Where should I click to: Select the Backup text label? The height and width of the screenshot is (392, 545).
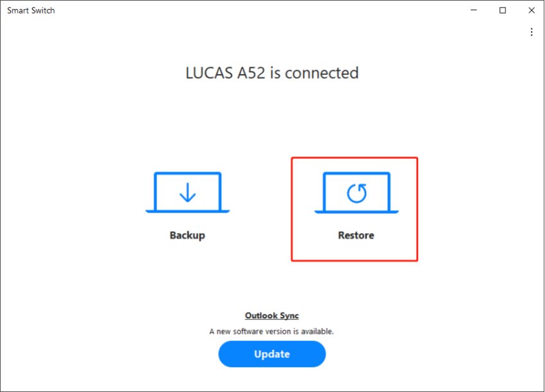(x=187, y=235)
